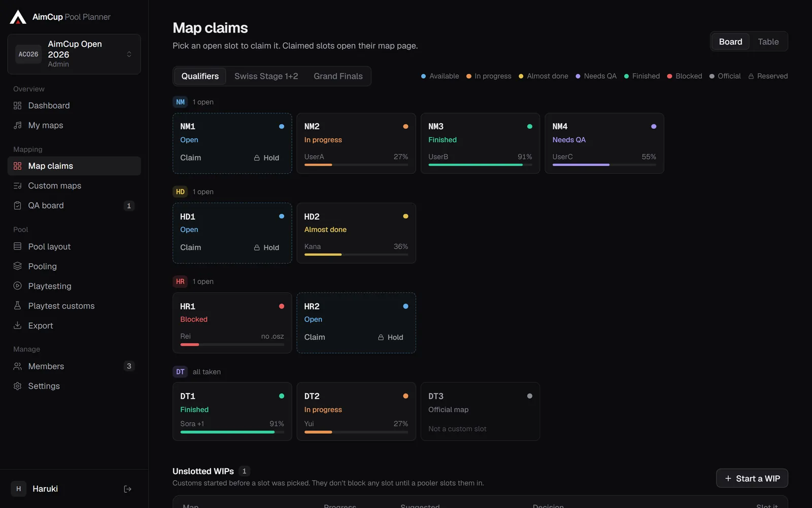Click the DT1 progress bar

(232, 432)
